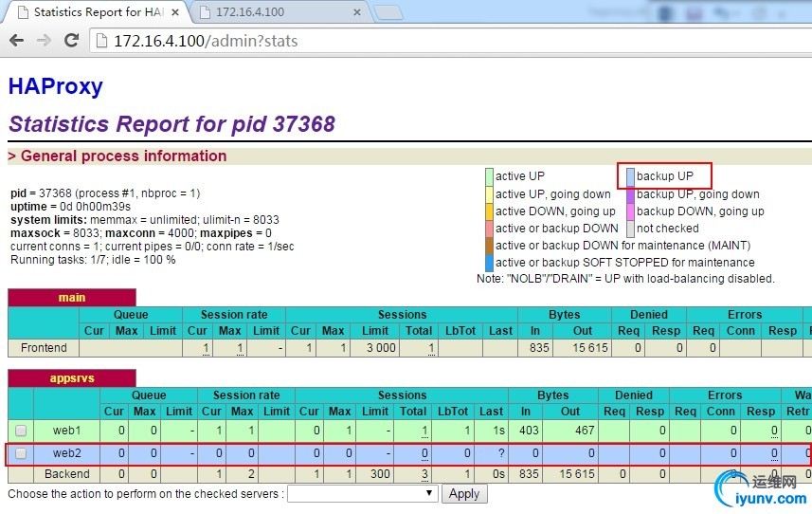Open the server action dropdown

tap(363, 494)
